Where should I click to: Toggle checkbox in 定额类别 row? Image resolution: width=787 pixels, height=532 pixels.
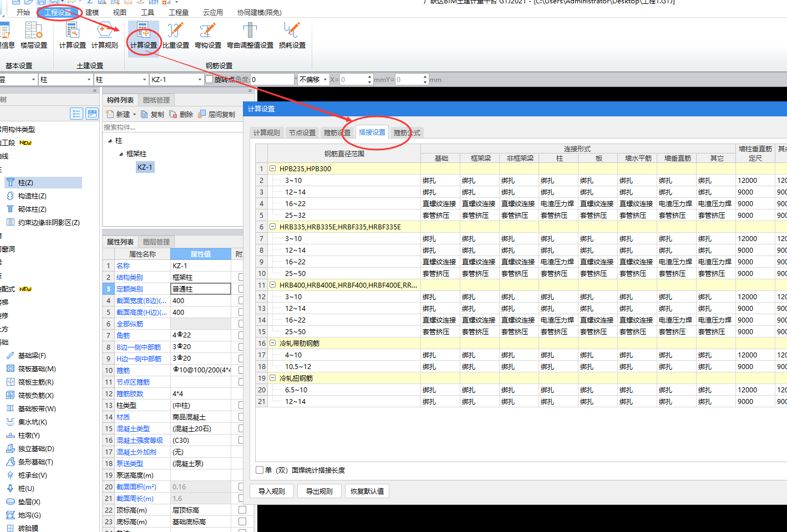pos(241,289)
